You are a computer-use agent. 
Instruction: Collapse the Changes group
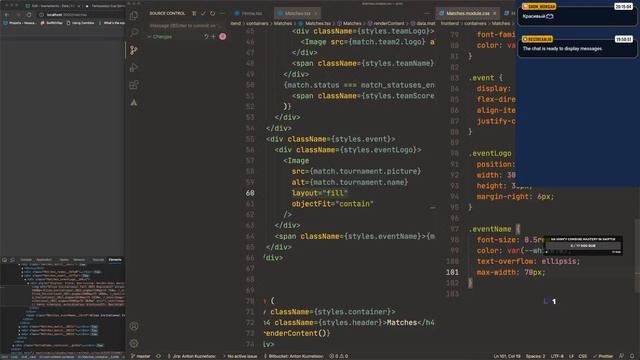[x=149, y=37]
